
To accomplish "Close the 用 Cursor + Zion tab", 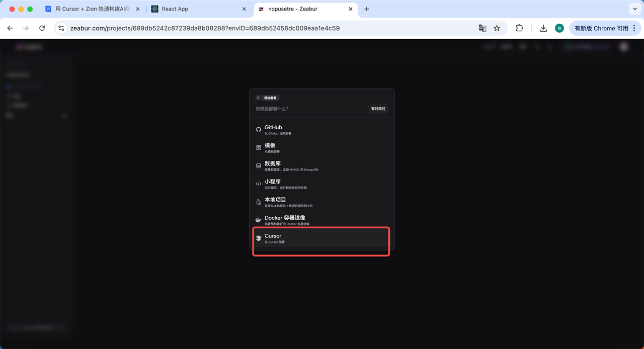I will click(138, 9).
